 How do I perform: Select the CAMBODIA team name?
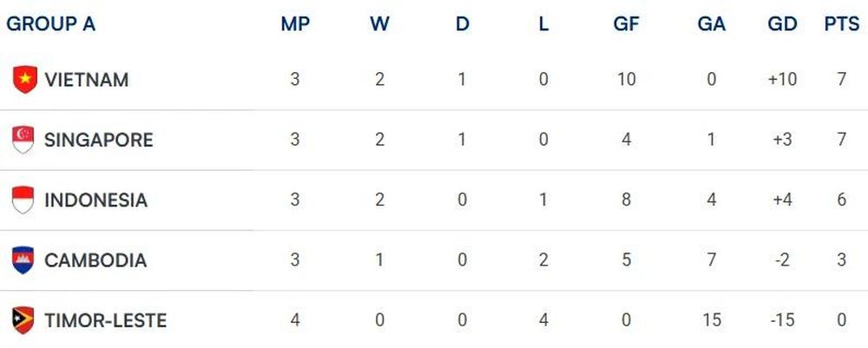coord(95,260)
